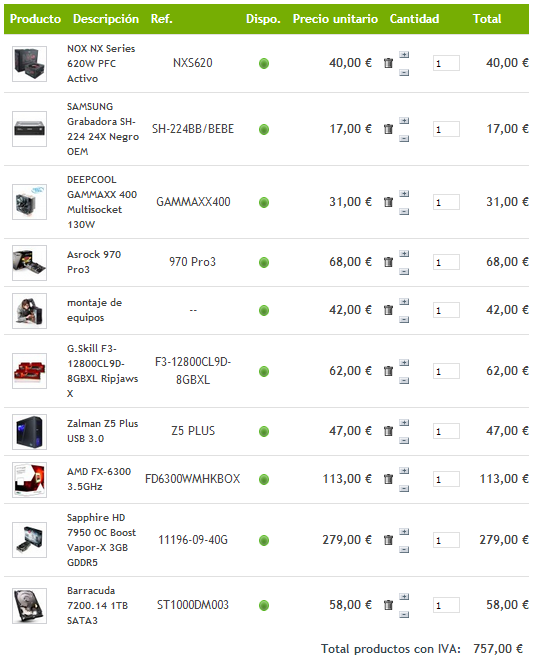Remove SAMSUNG Grabadora SH-224 via trash icon
Screen dimensions: 536x662
pos(388,129)
